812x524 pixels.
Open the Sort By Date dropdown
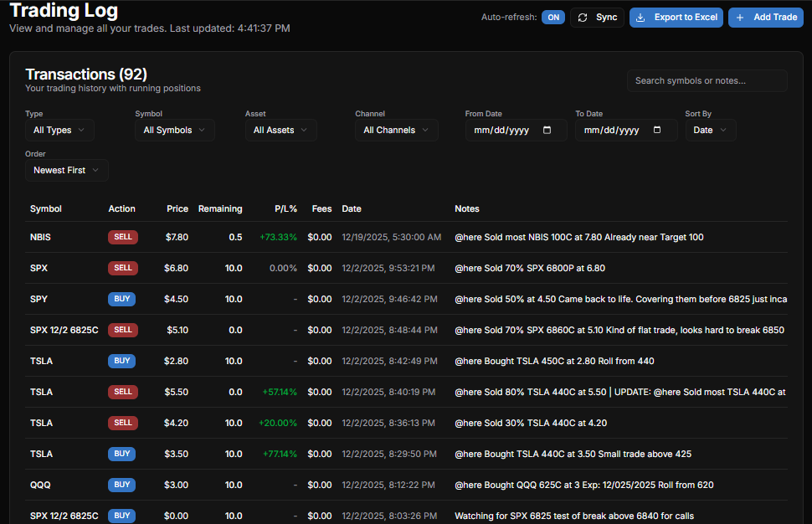pyautogui.click(x=710, y=130)
